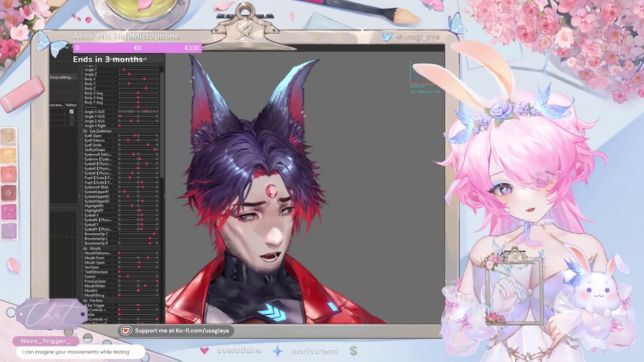Open the @usagi_aya Twitter handle
Viewport: 644px width, 362px height.
[x=417, y=37]
